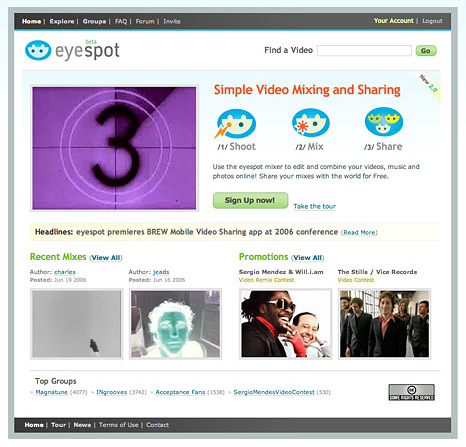Play the purple countdown 3 video

point(114,148)
